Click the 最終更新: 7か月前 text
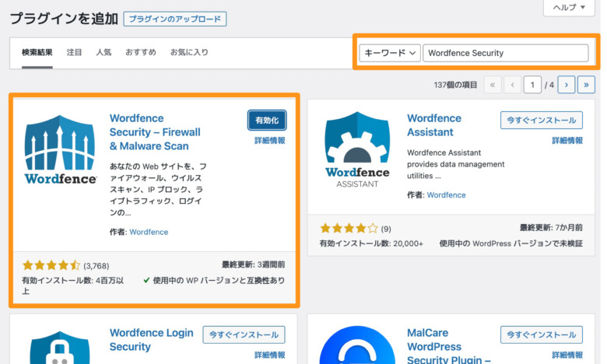 pyautogui.click(x=551, y=227)
